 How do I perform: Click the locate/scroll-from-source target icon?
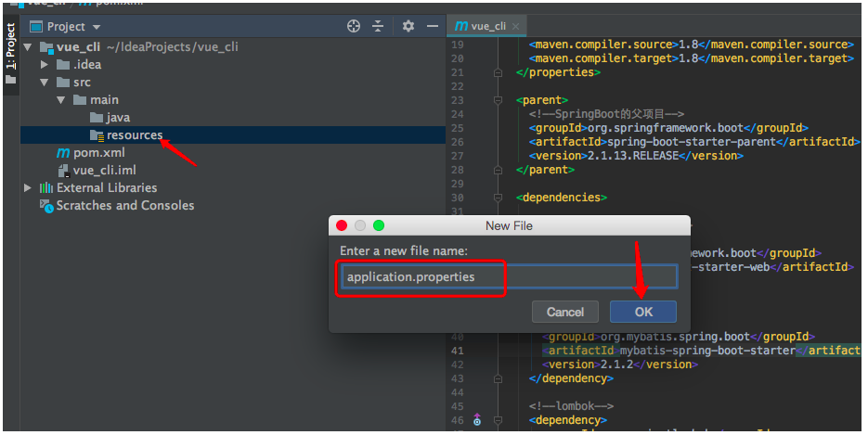tap(353, 26)
